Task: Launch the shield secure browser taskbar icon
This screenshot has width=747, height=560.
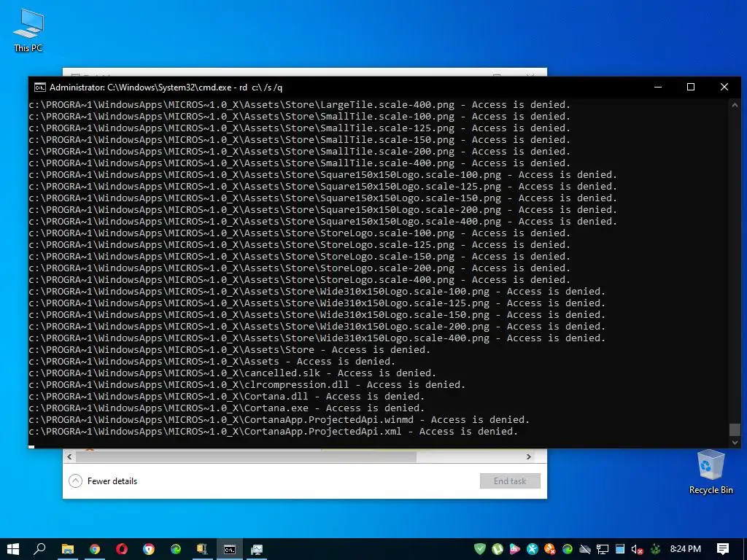Action: pos(149,549)
